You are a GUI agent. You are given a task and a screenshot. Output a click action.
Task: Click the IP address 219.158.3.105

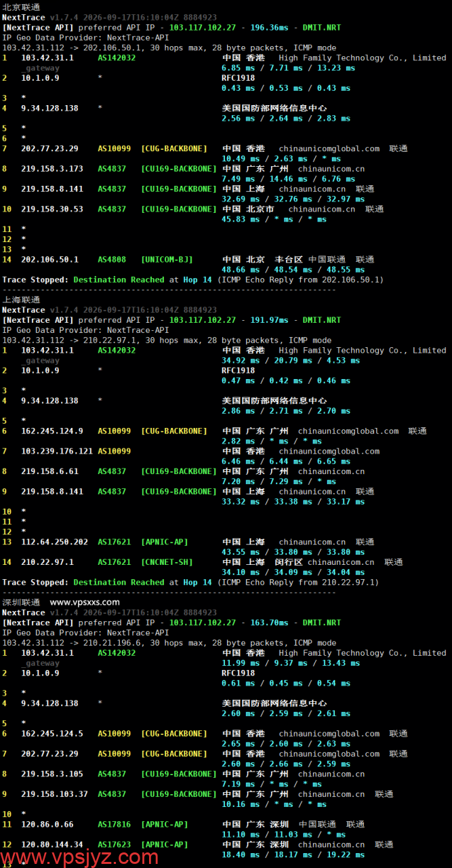point(52,774)
